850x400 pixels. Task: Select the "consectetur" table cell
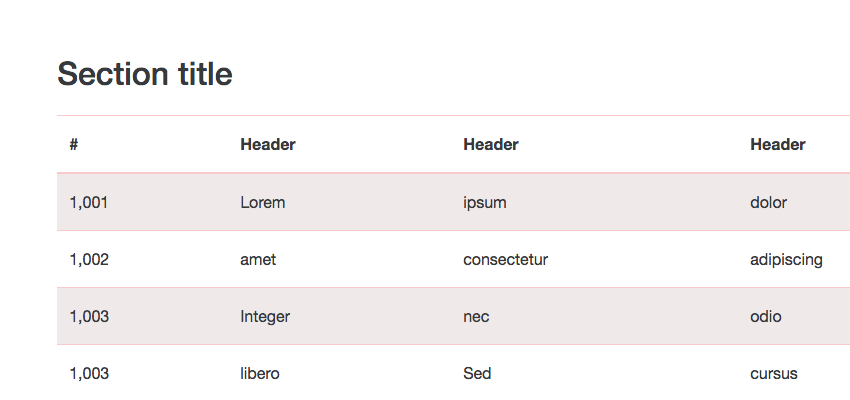pyautogui.click(x=506, y=259)
